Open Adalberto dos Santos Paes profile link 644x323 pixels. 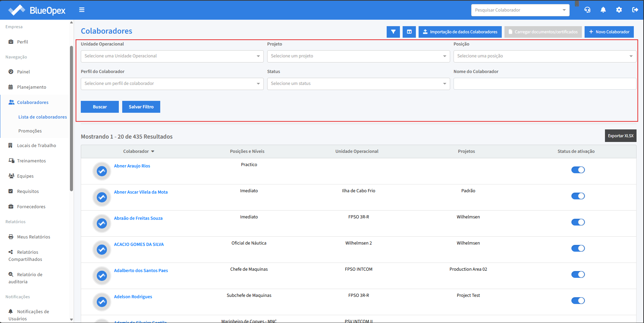tap(141, 270)
